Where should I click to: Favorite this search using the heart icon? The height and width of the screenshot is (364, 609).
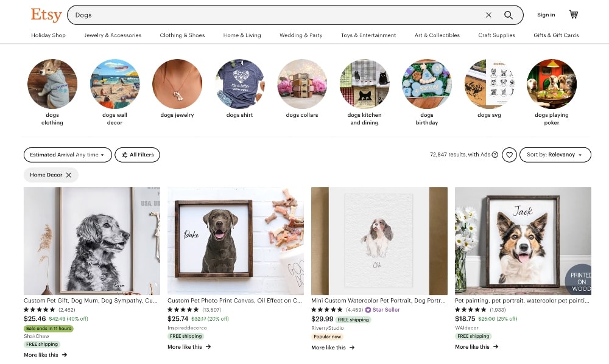click(x=510, y=155)
